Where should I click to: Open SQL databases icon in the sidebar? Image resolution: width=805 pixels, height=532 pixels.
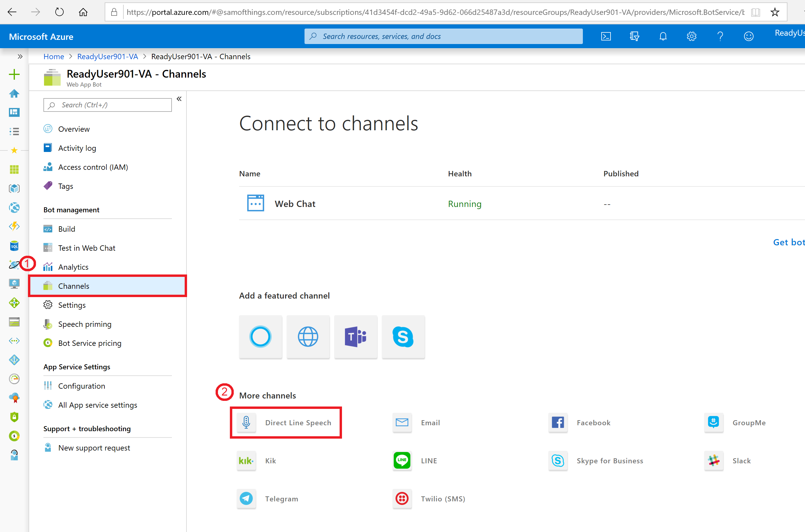pyautogui.click(x=14, y=246)
